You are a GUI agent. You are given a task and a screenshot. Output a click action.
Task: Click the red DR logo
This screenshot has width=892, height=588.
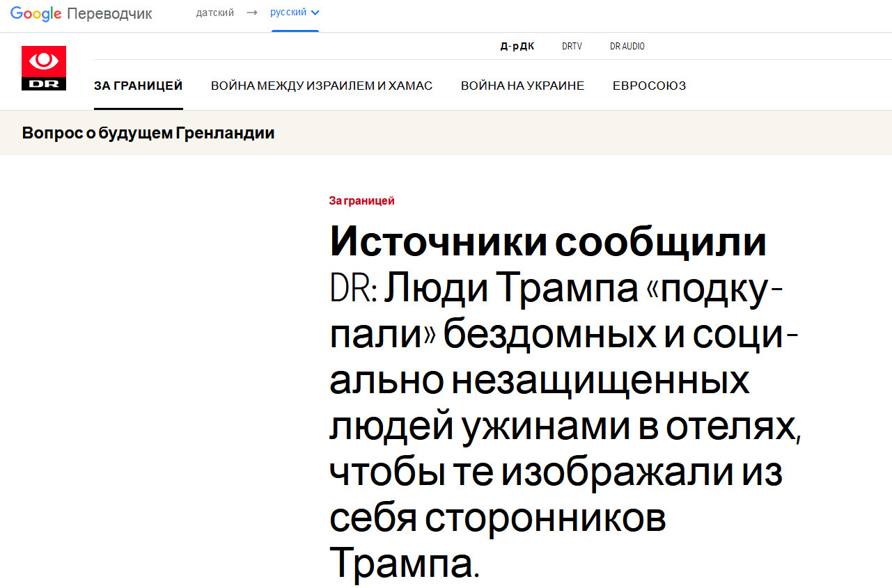pos(44,68)
